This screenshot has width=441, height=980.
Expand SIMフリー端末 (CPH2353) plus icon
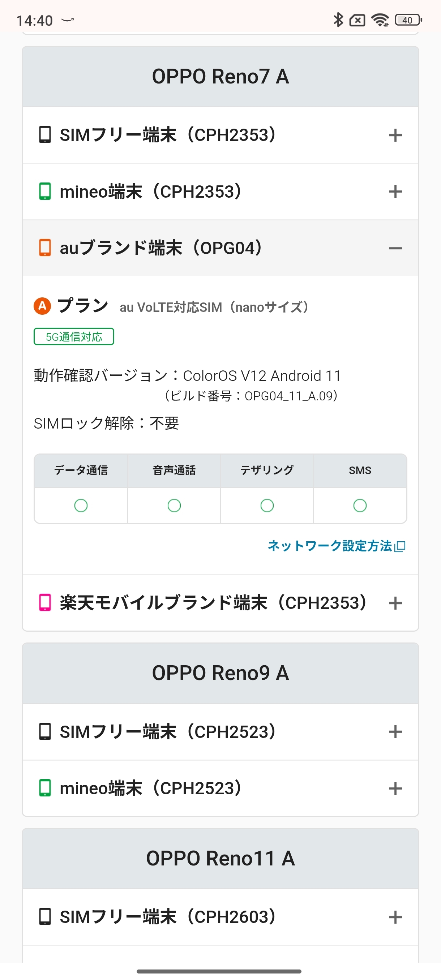pyautogui.click(x=395, y=135)
